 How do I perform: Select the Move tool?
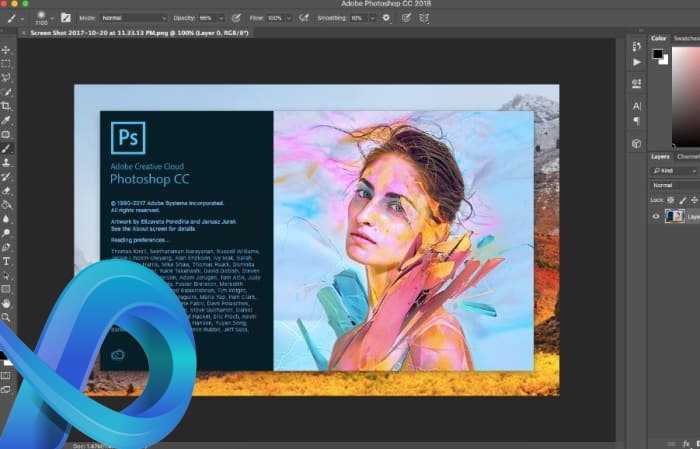(6, 50)
